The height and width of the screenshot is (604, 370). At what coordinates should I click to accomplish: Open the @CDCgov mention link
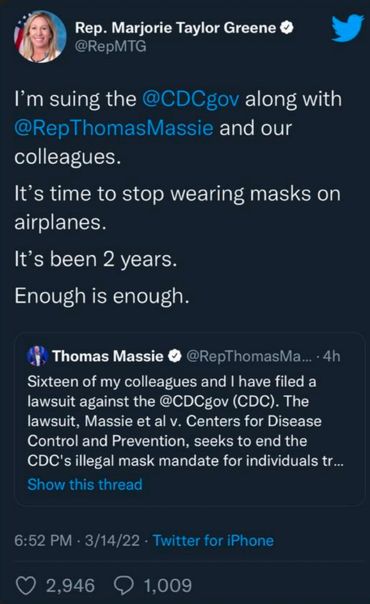tap(191, 100)
